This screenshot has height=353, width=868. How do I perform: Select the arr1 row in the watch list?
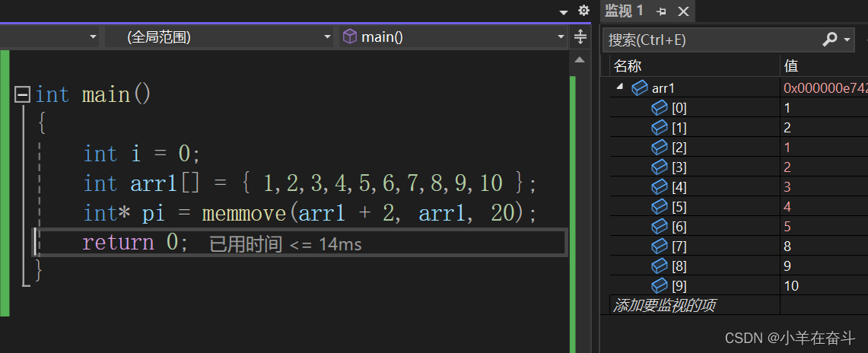(x=739, y=88)
